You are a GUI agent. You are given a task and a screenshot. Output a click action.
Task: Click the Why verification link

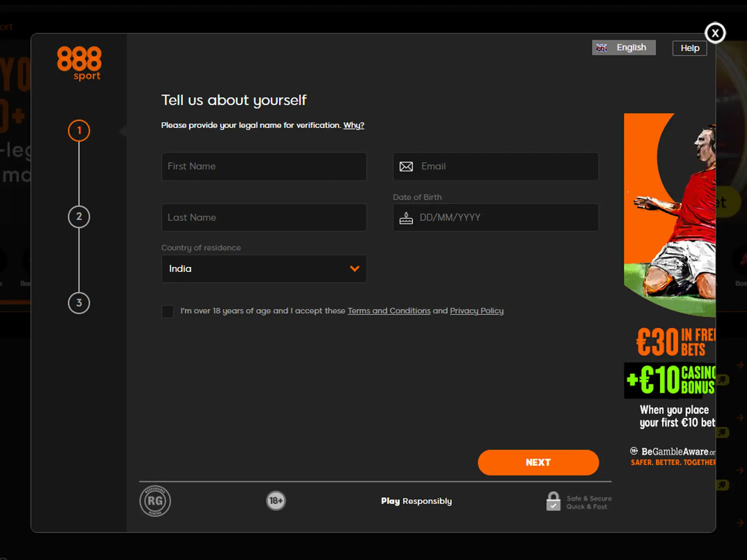(354, 125)
